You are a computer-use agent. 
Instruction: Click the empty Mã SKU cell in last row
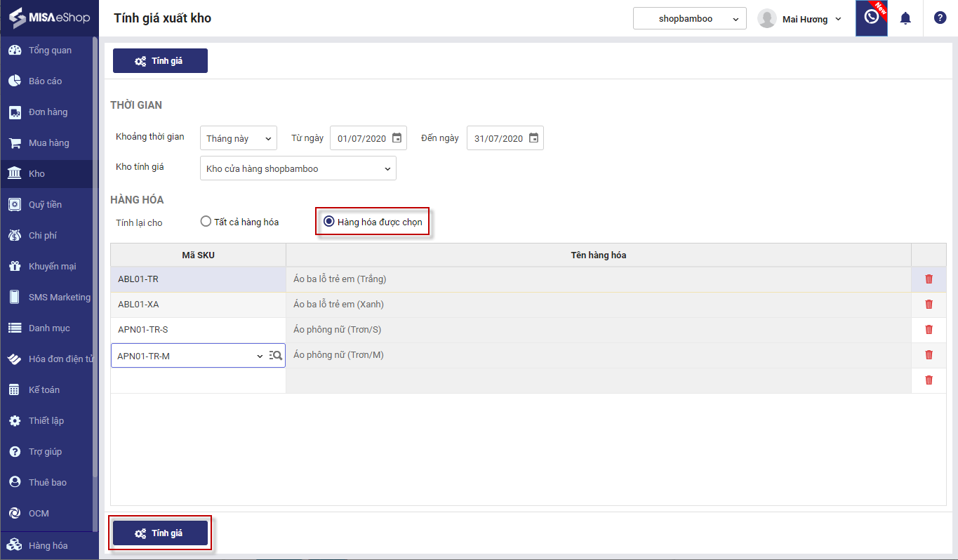pyautogui.click(x=198, y=380)
